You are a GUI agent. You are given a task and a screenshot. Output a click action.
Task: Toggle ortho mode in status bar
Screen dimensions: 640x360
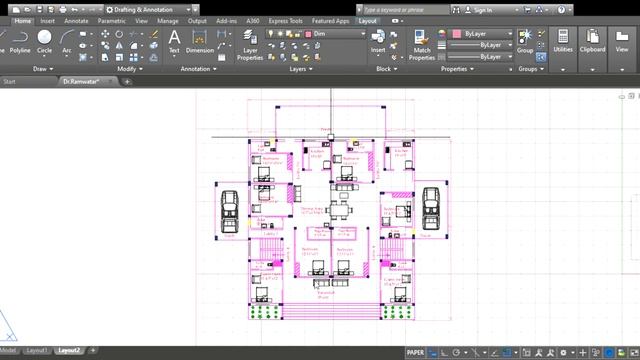point(444,353)
